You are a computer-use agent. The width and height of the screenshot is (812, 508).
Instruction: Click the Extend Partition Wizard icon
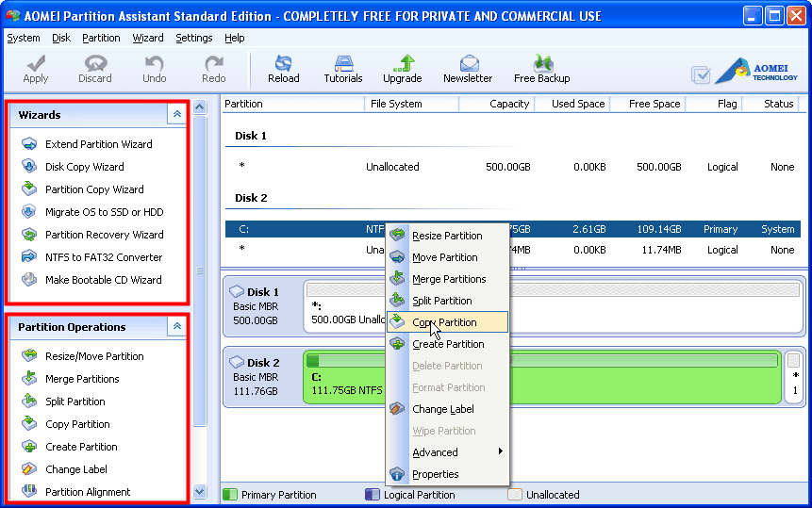[x=29, y=144]
